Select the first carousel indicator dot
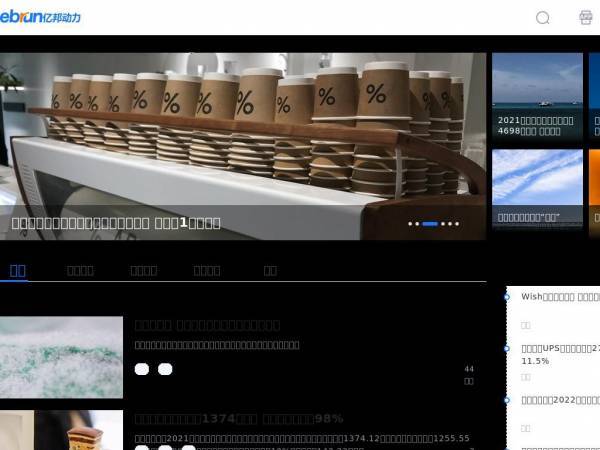The height and width of the screenshot is (450, 600). click(410, 224)
